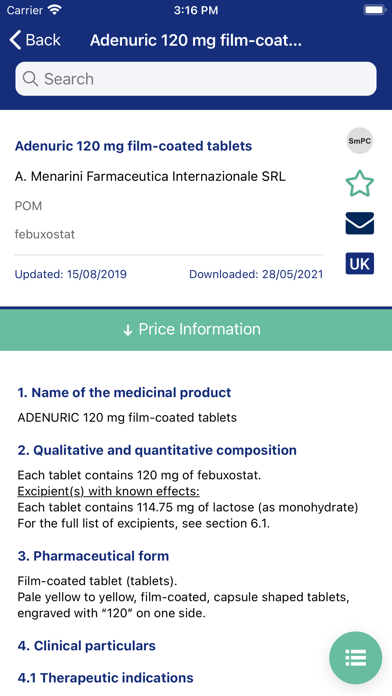
Task: Expand the Price Information bar
Action: (196, 329)
